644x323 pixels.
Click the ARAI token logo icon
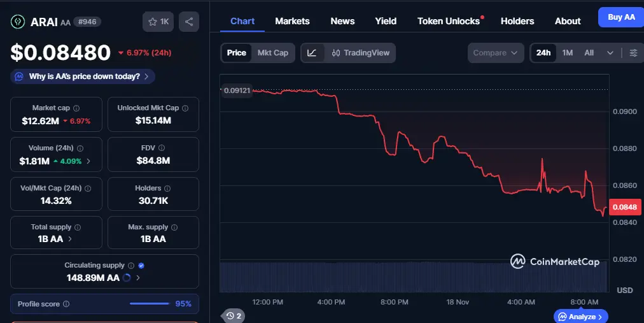click(x=18, y=22)
